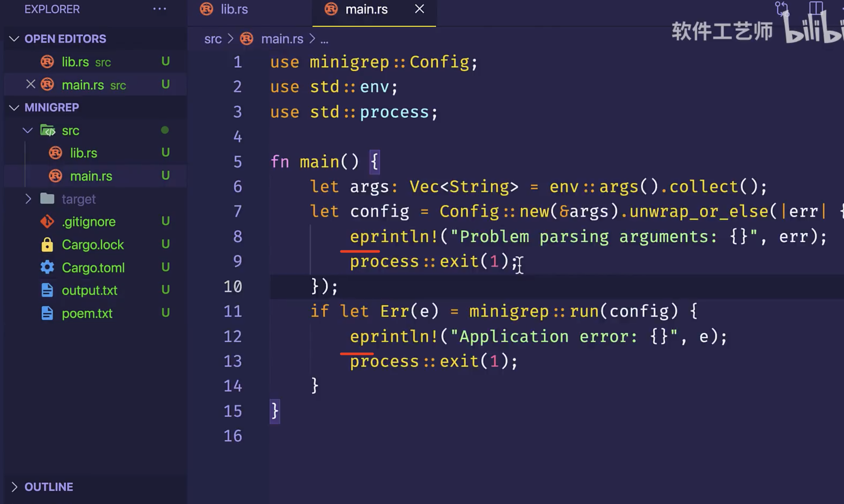This screenshot has height=504, width=844.
Task: Open the Explorer more actions ellipsis
Action: (x=159, y=9)
